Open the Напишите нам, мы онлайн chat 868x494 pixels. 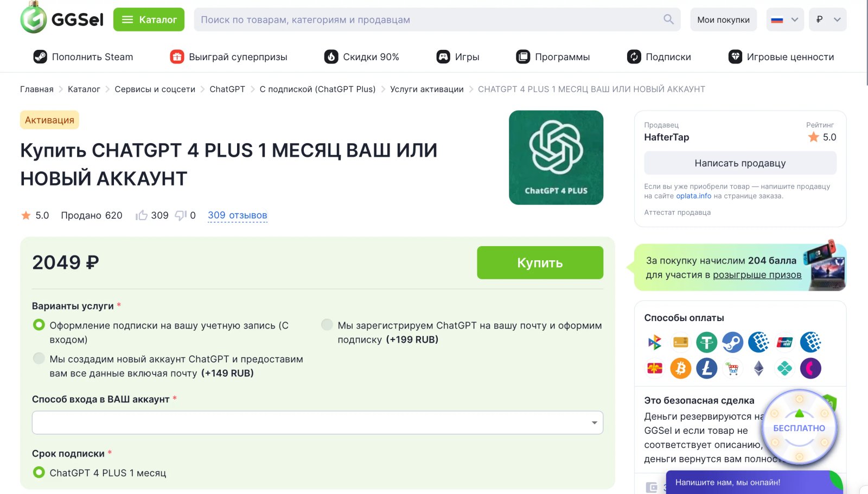753,482
